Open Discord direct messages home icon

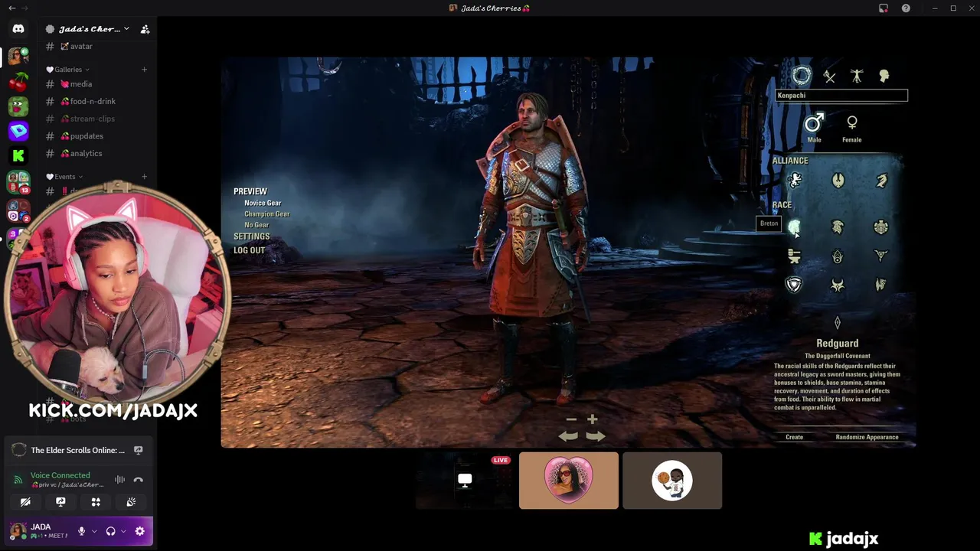click(18, 29)
